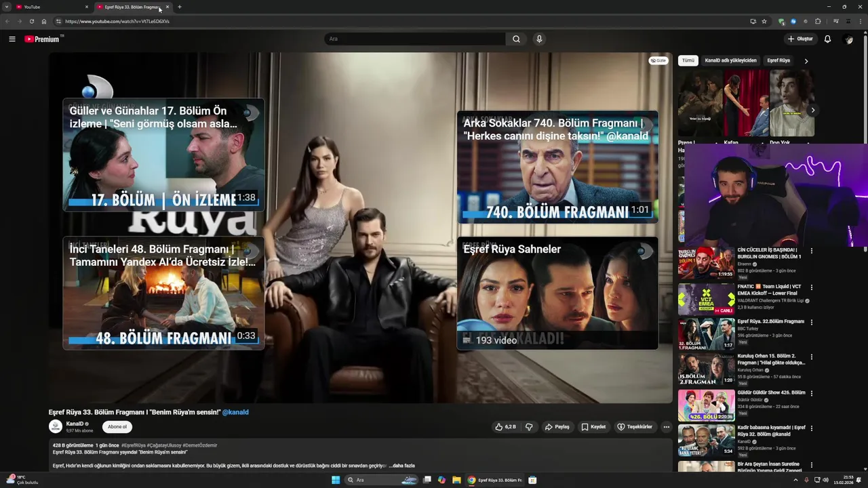868x488 pixels.
Task: Open options for CİN CÜCELER video
Action: pos(811,251)
